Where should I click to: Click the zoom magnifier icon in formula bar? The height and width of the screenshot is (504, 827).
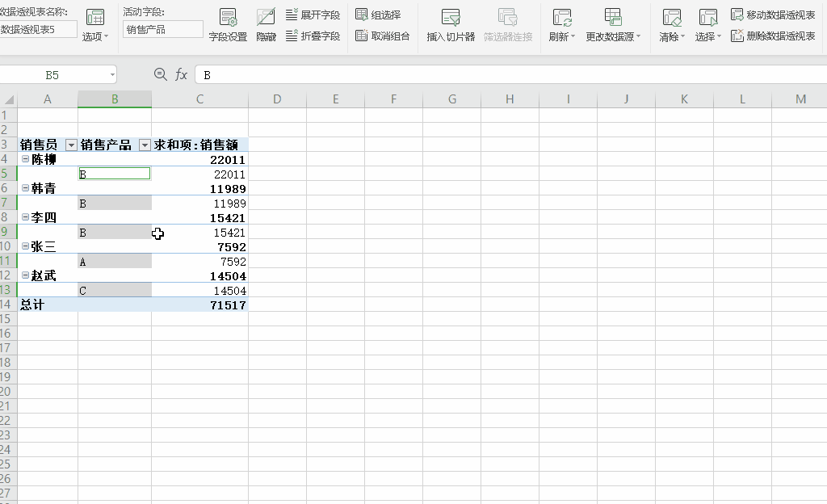(160, 75)
